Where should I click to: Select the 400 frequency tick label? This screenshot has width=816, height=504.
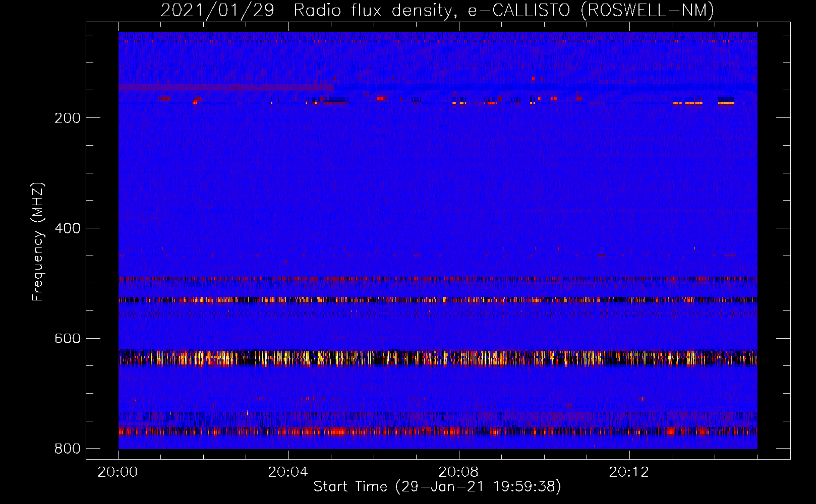coord(68,228)
